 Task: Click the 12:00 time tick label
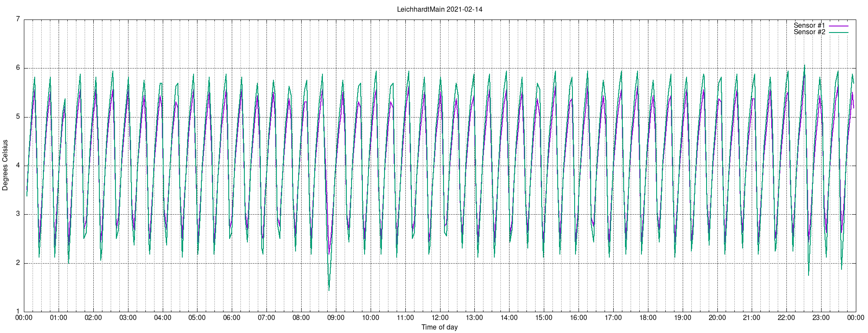440,317
